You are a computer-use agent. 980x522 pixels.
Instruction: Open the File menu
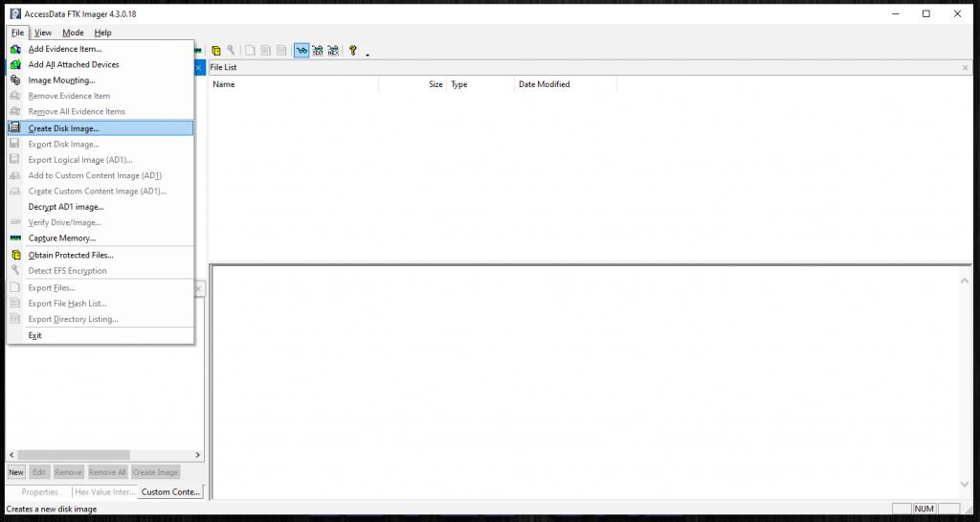point(17,33)
